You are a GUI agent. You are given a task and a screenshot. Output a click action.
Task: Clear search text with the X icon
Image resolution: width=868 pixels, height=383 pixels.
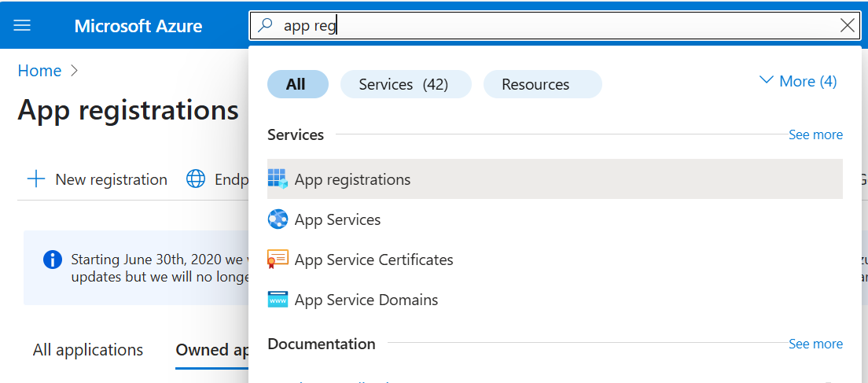point(848,26)
